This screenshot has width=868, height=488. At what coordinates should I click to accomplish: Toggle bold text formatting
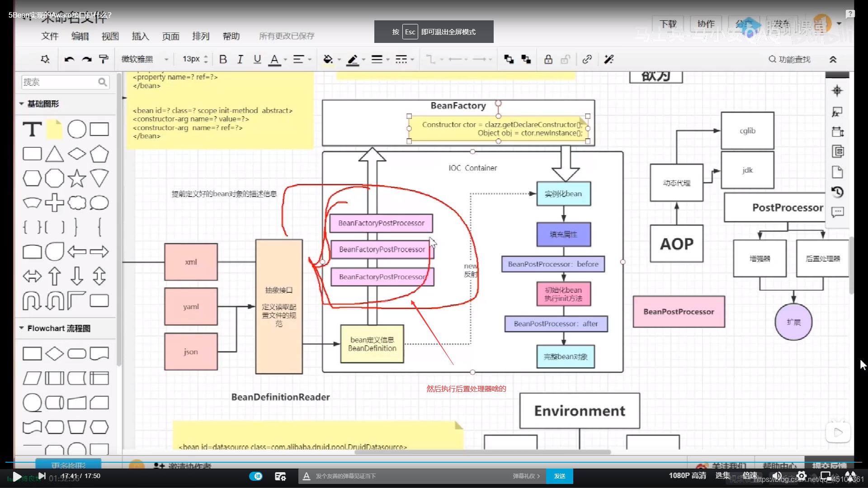tap(223, 59)
